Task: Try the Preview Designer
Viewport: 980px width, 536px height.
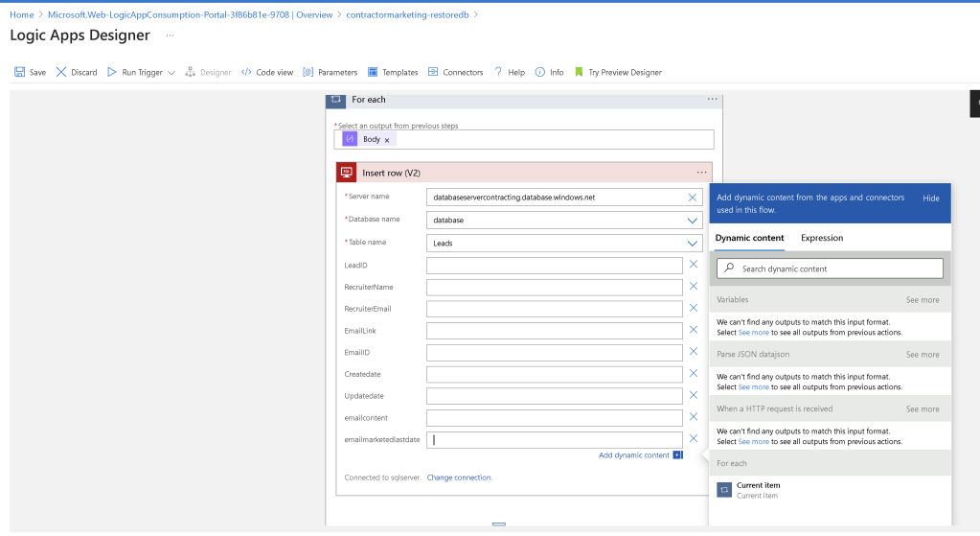Action: pos(618,73)
